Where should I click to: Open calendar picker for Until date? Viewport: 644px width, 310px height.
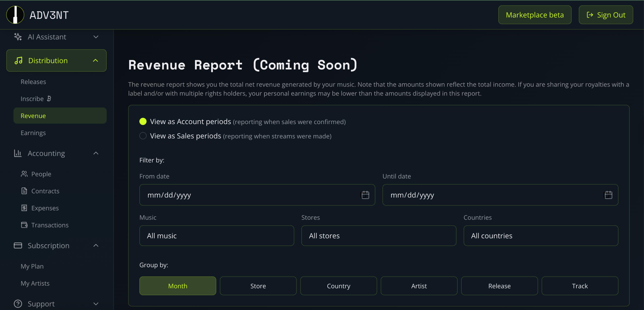tap(608, 195)
